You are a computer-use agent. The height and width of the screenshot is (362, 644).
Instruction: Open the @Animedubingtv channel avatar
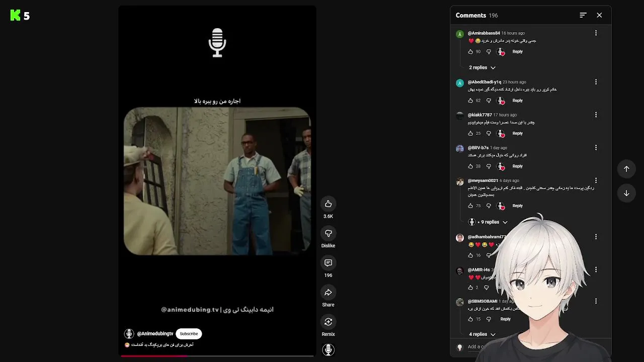tap(129, 334)
